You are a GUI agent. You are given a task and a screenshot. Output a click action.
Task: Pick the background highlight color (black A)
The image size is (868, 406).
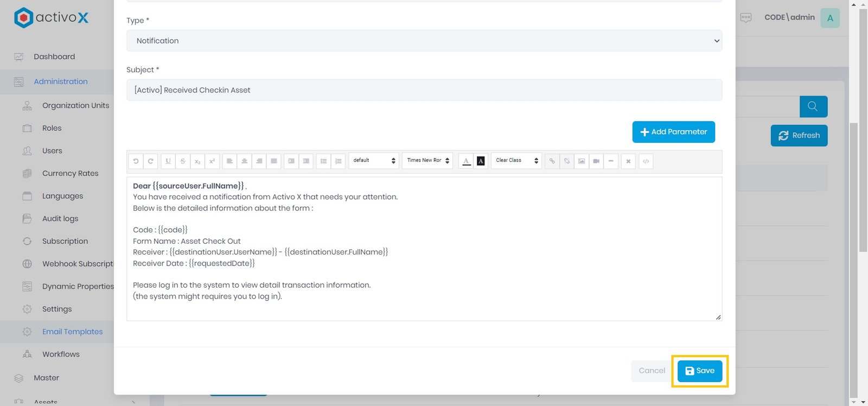pyautogui.click(x=481, y=161)
